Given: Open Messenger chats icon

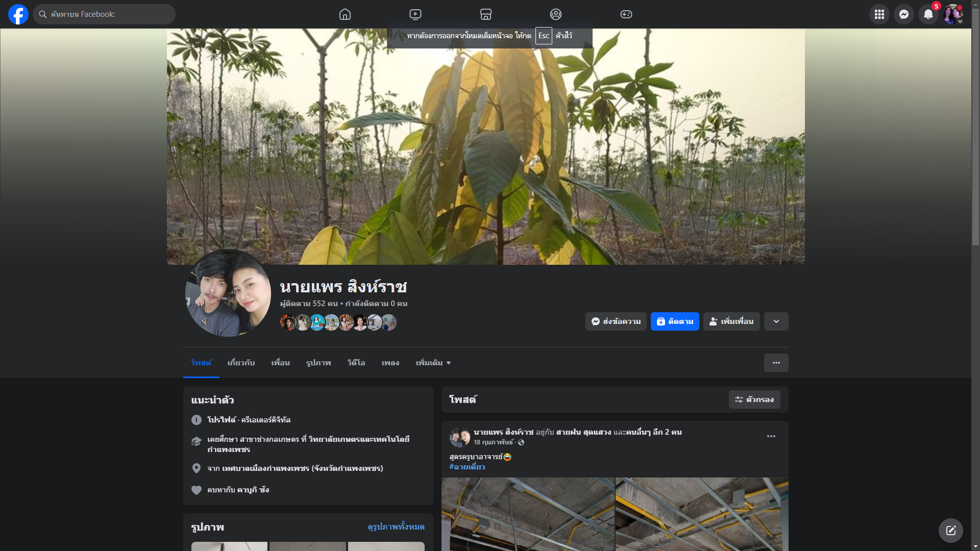Looking at the screenshot, I should 903,14.
